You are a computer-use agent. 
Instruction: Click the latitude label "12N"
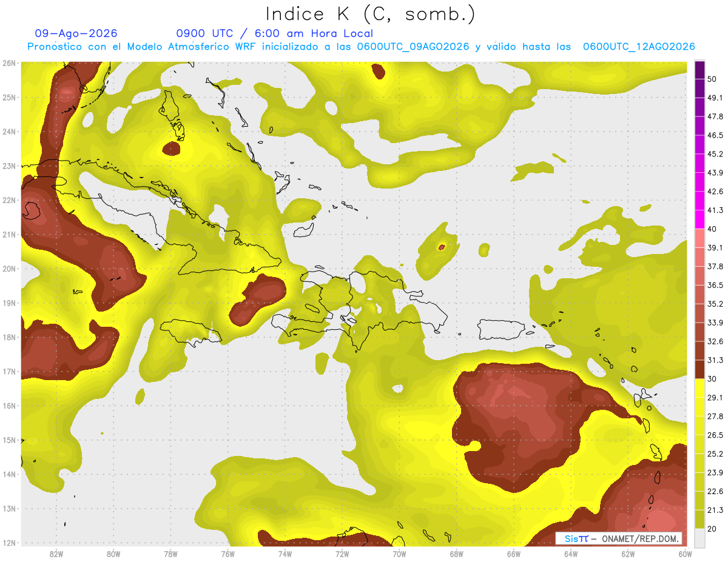click(x=9, y=543)
